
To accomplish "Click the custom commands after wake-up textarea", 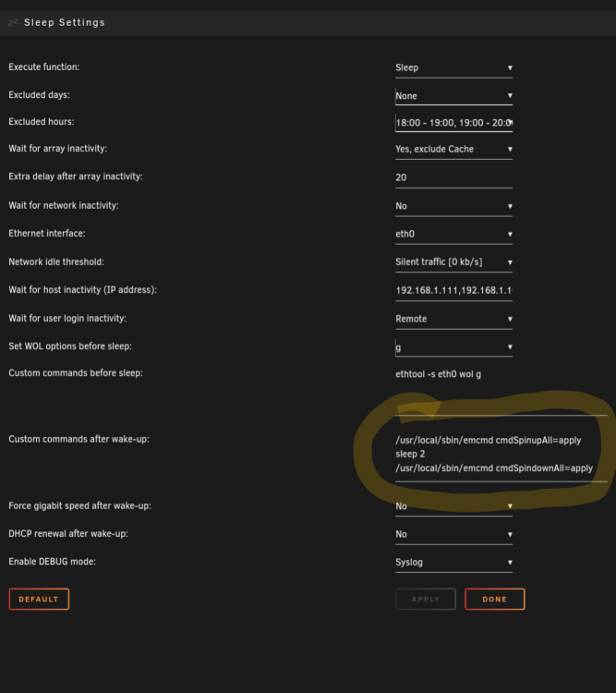I will [501, 456].
